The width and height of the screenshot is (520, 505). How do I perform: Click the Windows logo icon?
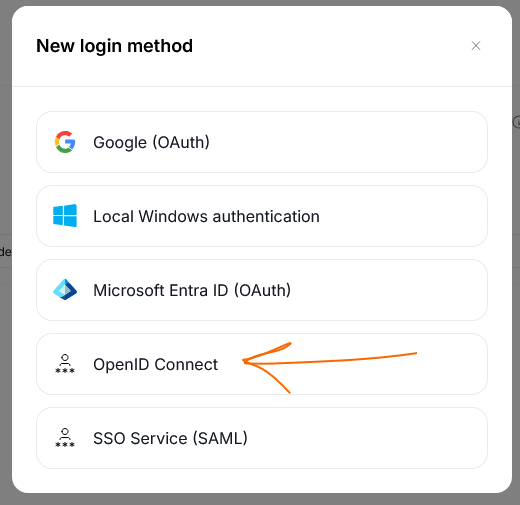coord(65,216)
